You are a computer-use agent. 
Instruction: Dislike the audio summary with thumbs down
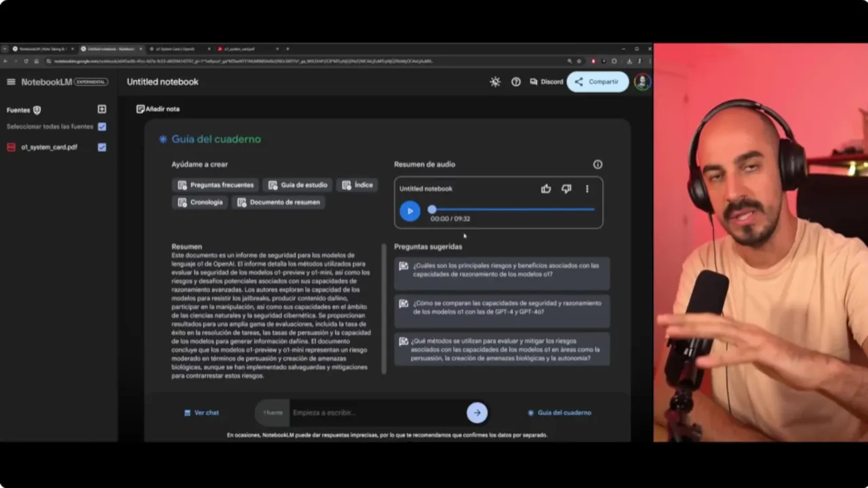click(x=566, y=189)
